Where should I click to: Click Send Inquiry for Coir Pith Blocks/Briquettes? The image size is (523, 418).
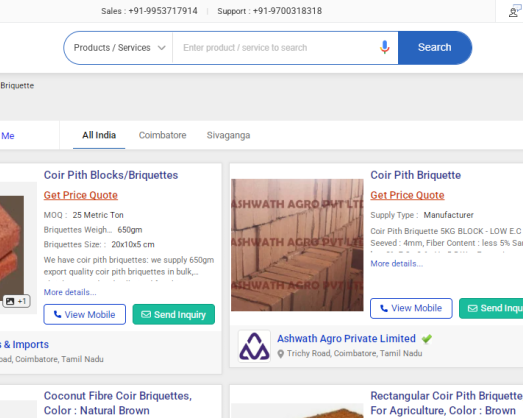pos(173,314)
